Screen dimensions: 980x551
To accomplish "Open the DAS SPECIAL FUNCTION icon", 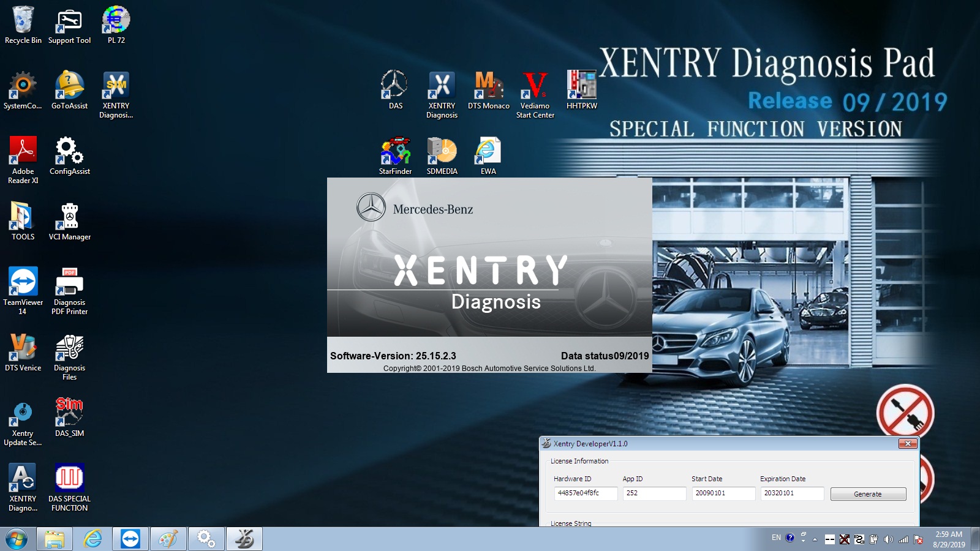I will pyautogui.click(x=69, y=488).
